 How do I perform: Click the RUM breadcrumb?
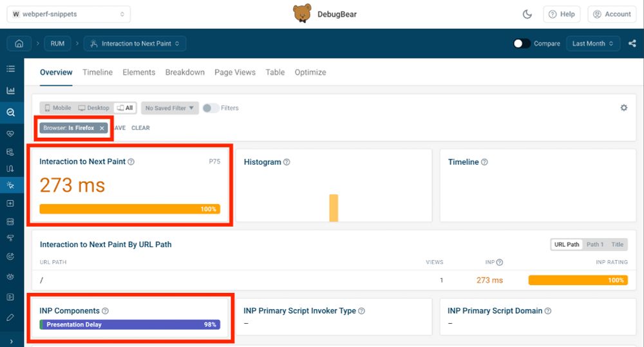click(57, 44)
